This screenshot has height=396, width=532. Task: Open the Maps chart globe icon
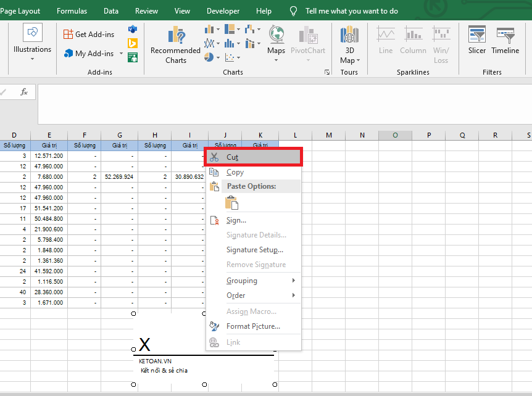click(x=276, y=35)
